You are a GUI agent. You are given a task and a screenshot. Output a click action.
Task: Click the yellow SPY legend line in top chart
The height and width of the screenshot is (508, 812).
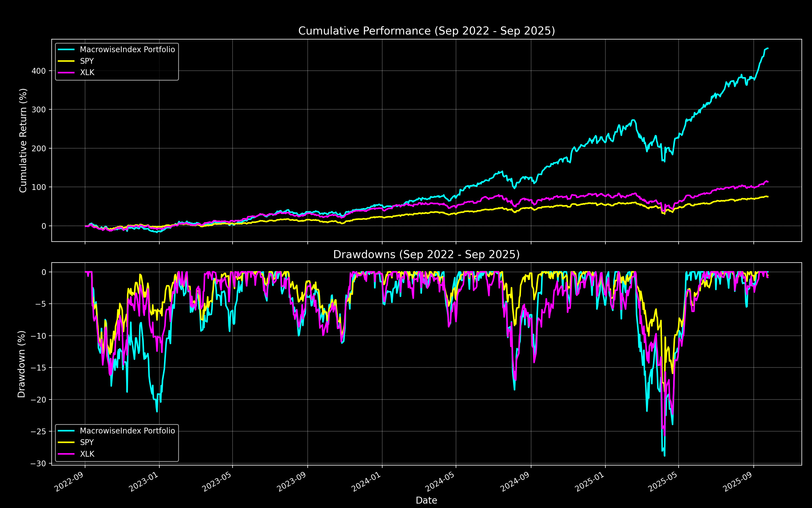66,61
